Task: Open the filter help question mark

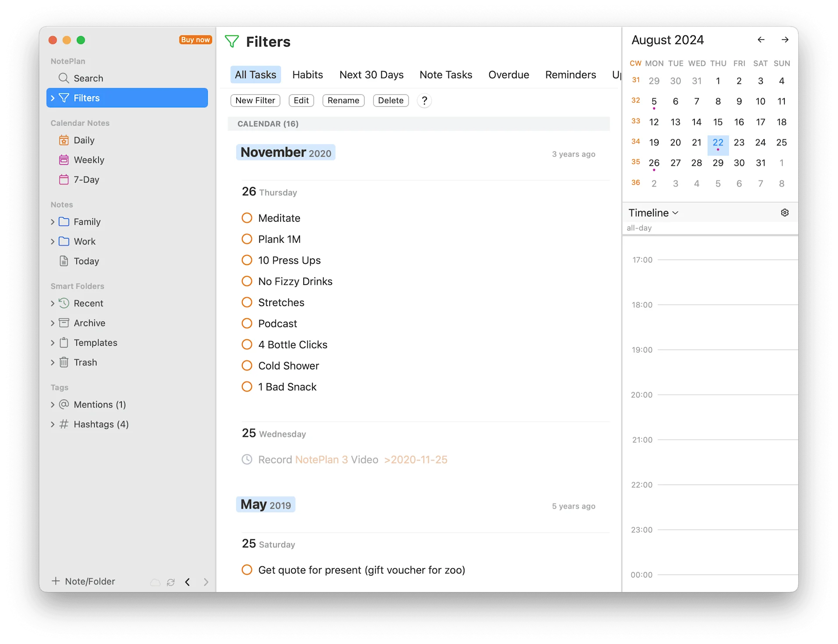Action: (x=424, y=100)
